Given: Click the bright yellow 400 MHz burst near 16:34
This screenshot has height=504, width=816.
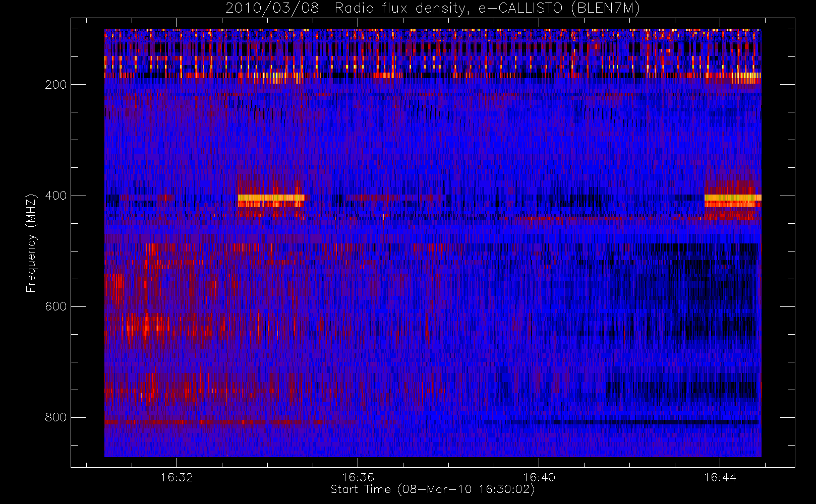Looking at the screenshot, I should (271, 198).
